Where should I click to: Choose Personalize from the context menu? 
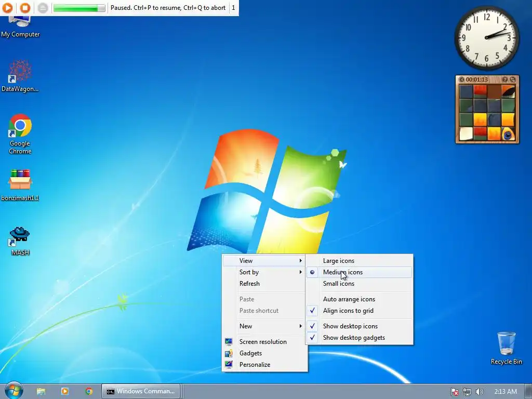(264, 365)
